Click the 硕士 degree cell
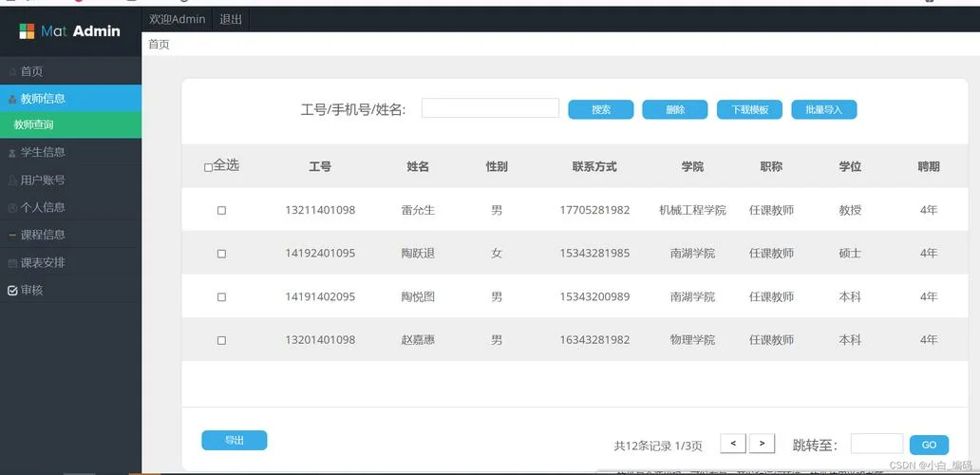This screenshot has width=980, height=475. coord(850,254)
